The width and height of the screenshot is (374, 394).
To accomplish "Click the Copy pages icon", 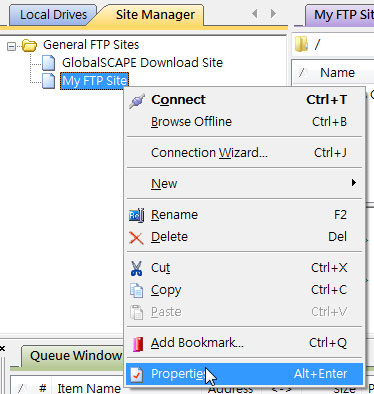I will pyautogui.click(x=136, y=290).
